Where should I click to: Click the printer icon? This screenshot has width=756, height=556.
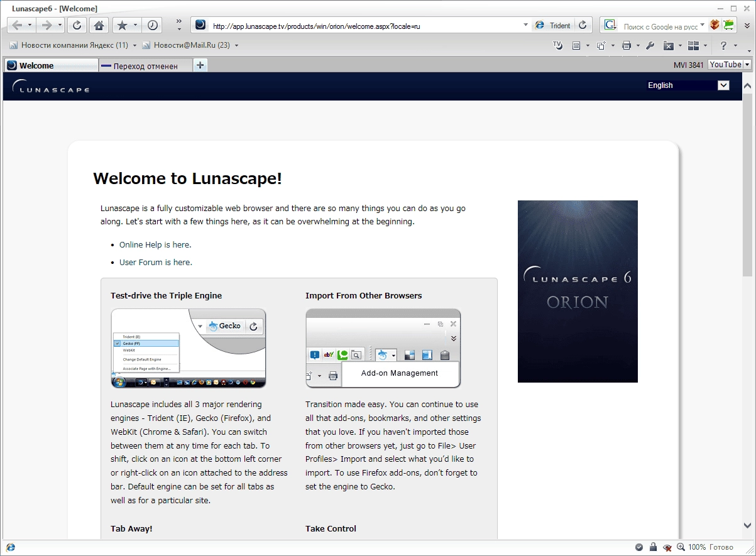(626, 45)
